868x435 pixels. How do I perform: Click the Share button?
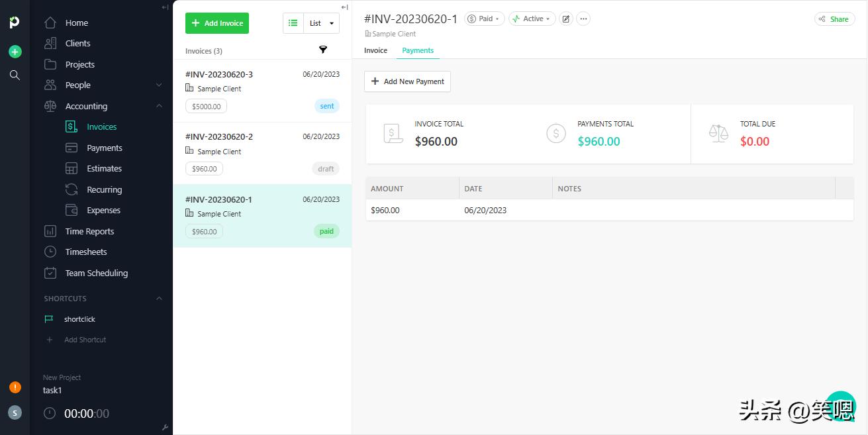[834, 19]
